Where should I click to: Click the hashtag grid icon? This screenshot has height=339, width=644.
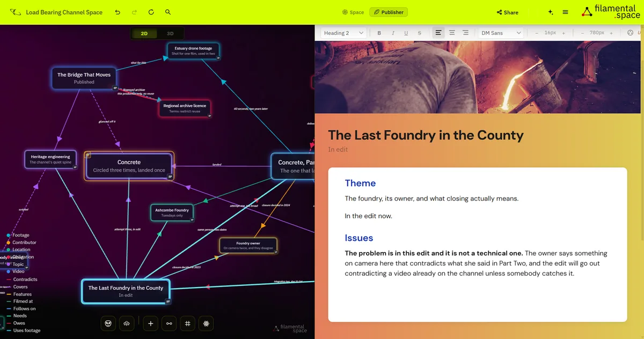pos(187,323)
